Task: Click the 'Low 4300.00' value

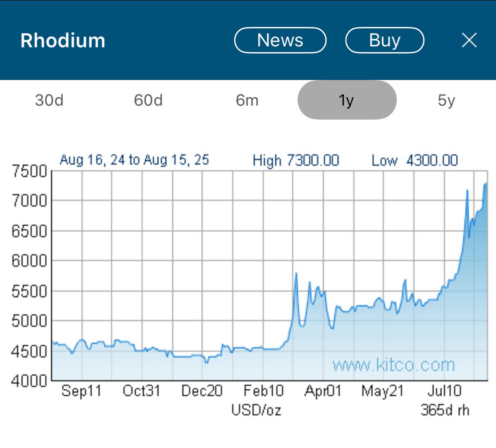Action: [x=415, y=160]
